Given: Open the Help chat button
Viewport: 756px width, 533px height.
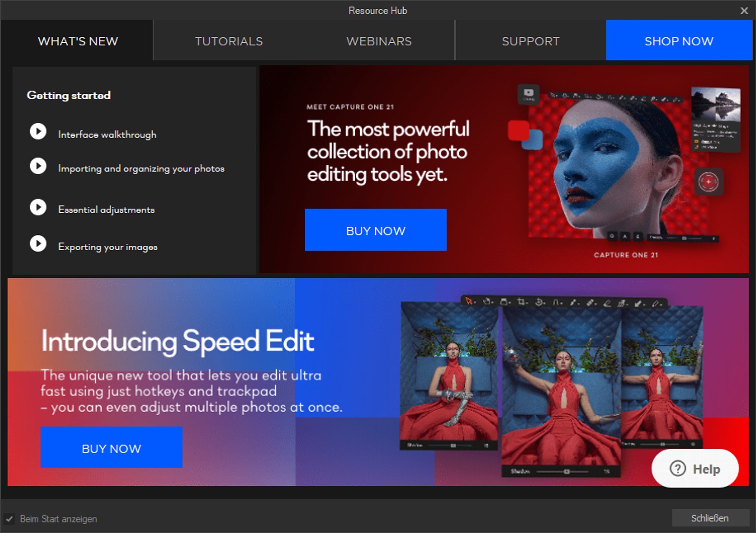Looking at the screenshot, I should pos(695,468).
